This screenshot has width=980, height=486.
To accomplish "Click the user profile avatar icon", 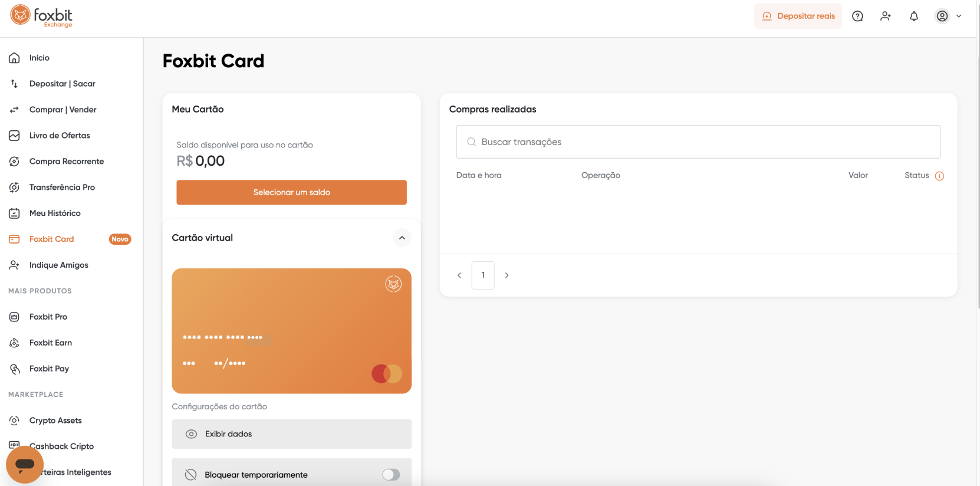I will click(942, 16).
